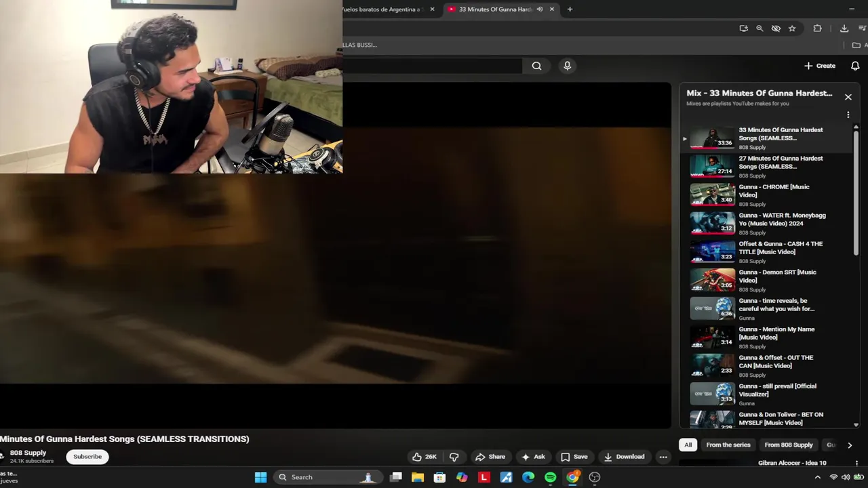868x488 pixels.
Task: Open Windows Start menu
Action: pos(260,477)
